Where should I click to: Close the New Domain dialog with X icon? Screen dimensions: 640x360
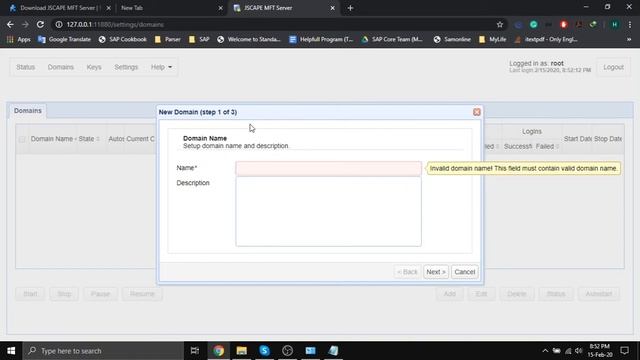[476, 112]
